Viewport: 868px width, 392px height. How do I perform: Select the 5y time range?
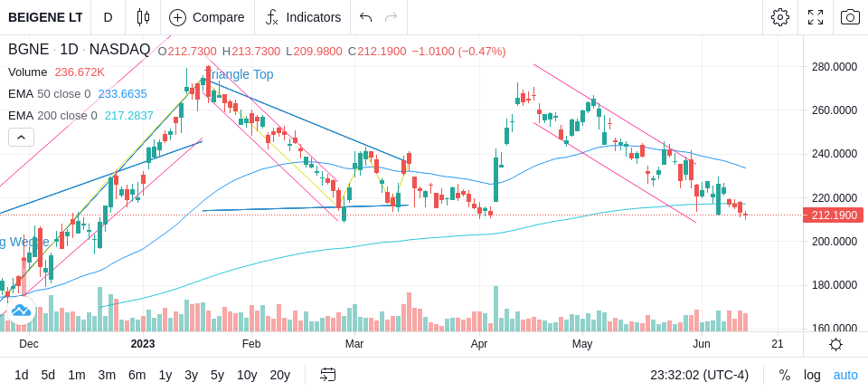coord(217,376)
